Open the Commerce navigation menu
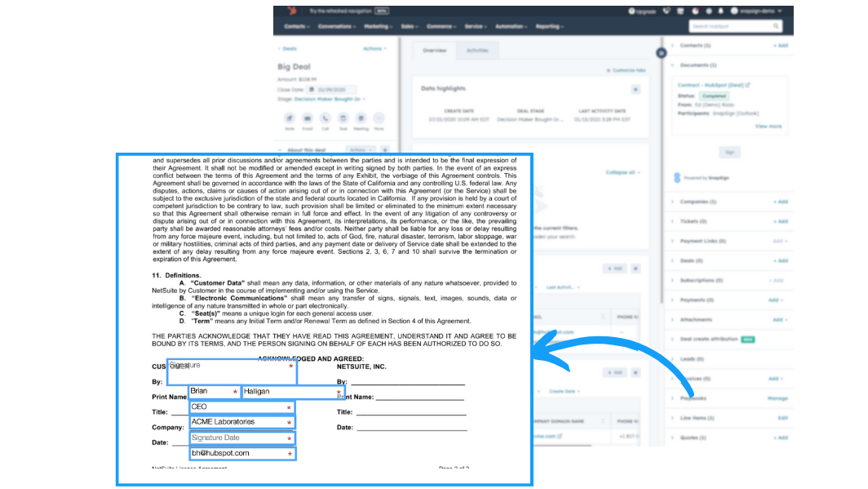 [x=441, y=27]
